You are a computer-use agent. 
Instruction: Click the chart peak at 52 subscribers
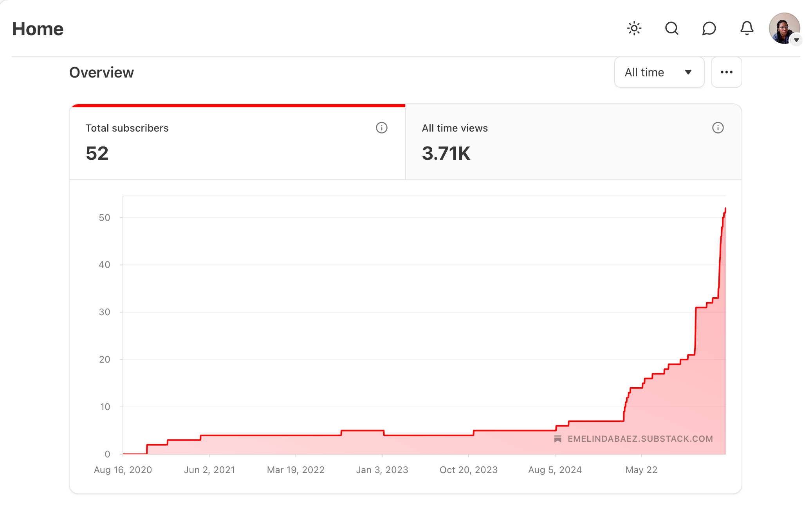725,209
